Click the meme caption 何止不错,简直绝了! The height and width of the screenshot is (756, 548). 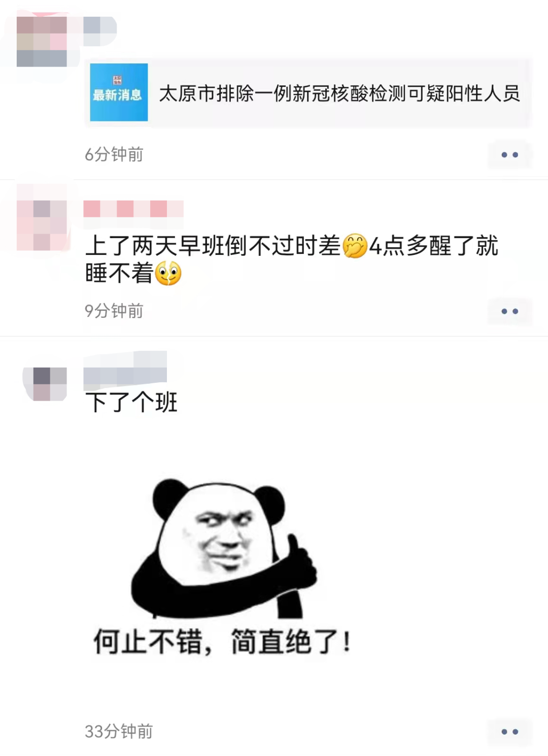[x=222, y=642]
